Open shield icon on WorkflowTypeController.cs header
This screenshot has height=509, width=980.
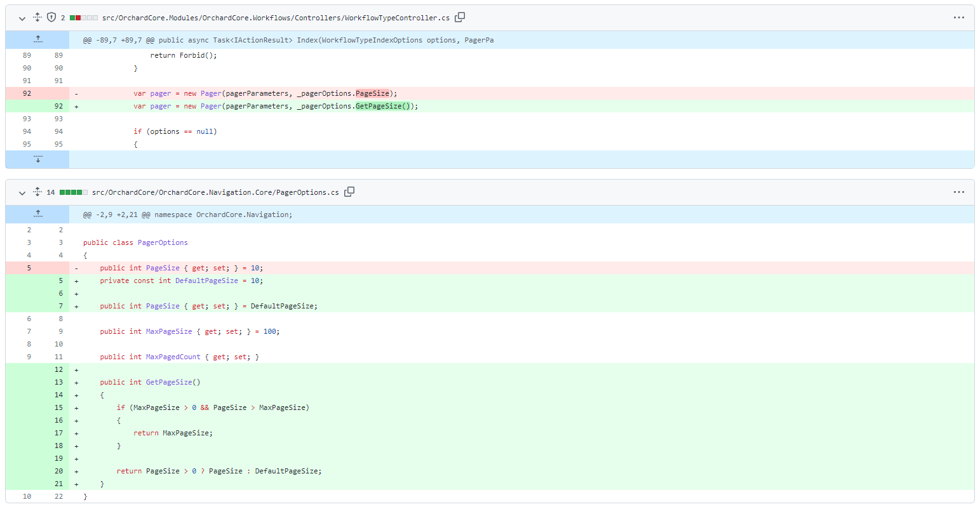coord(51,17)
